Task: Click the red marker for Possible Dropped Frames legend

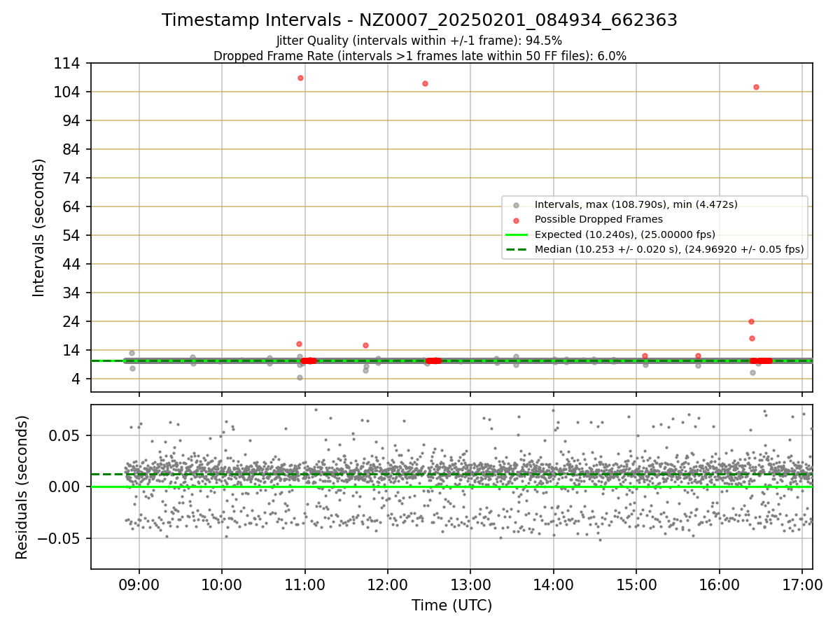Action: (517, 220)
